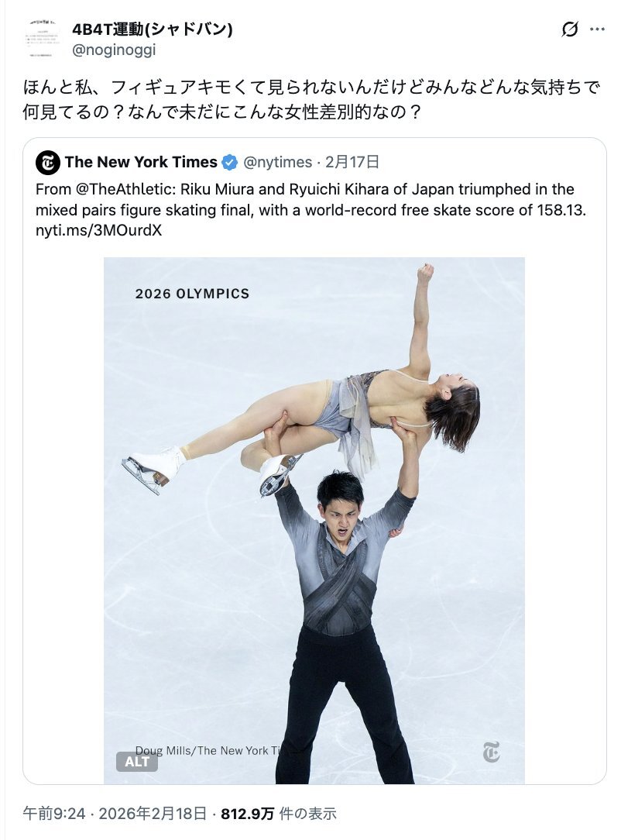
Task: Open the 4B4T運動(シャドバン) display name
Action: pos(152,29)
